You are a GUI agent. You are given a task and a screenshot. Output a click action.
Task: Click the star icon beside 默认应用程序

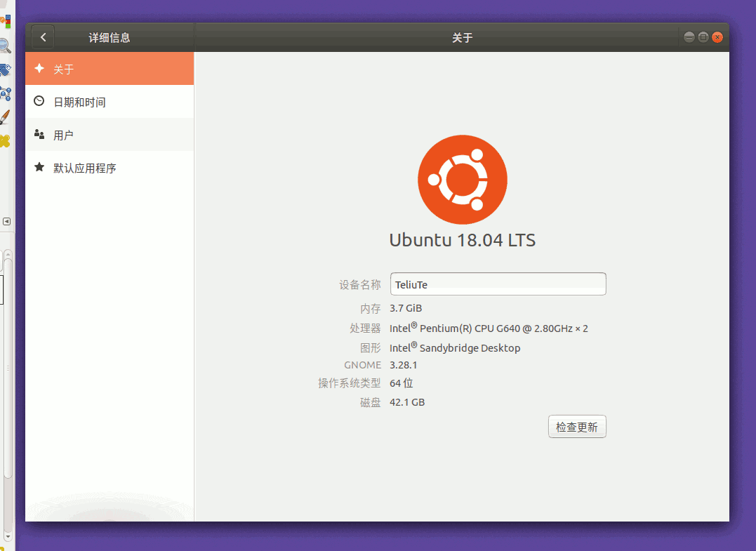point(39,167)
